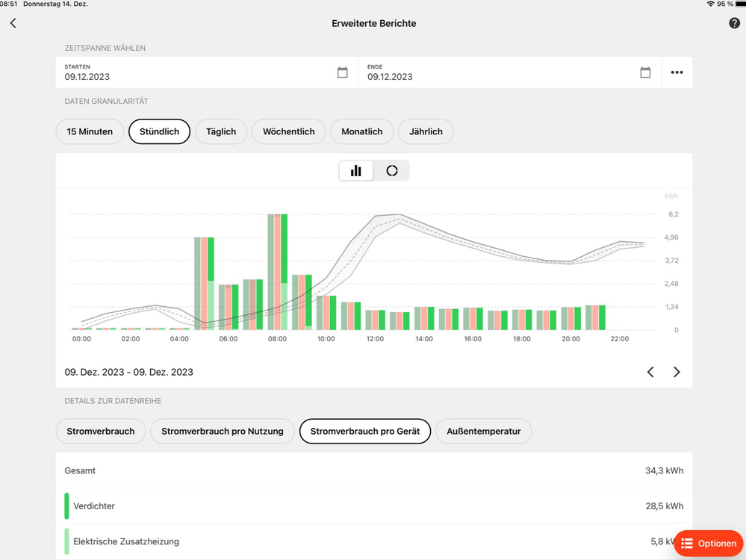Switch to bar chart view
Screen dimensions: 746x560
tap(356, 171)
